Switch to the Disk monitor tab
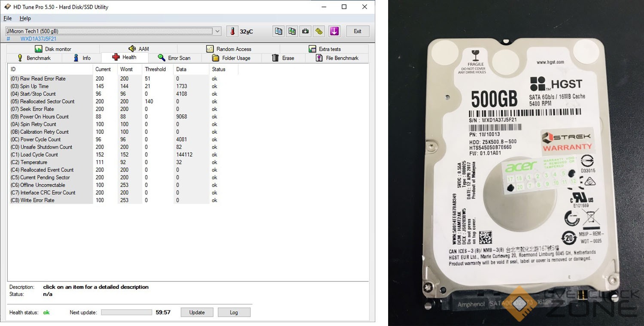 53,49
